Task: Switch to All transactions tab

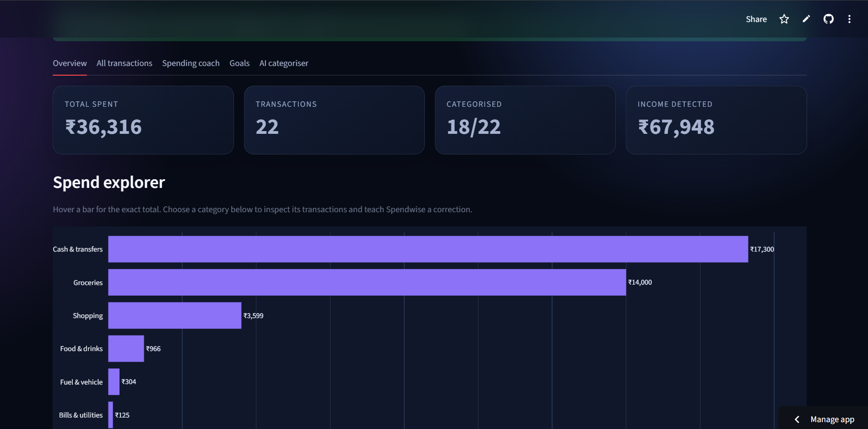Action: (x=125, y=63)
